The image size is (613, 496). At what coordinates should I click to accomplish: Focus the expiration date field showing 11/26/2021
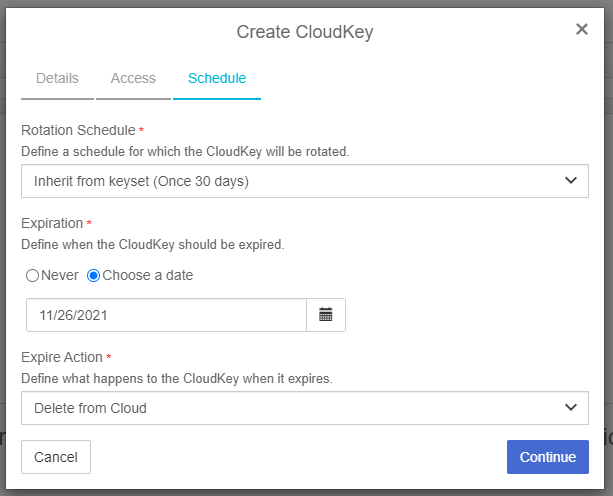[167, 315]
